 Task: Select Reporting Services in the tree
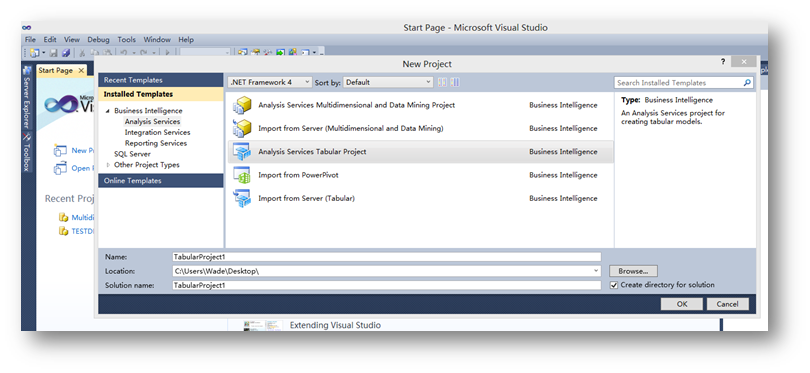point(156,144)
